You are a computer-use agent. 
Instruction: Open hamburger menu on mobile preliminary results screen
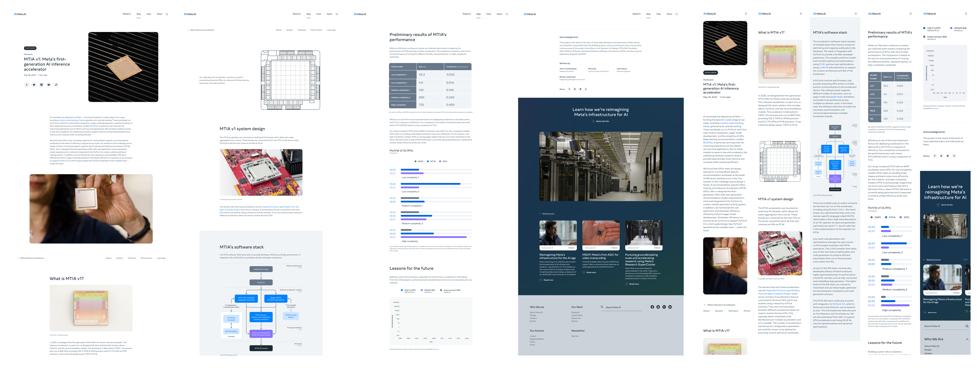pyautogui.click(x=911, y=14)
